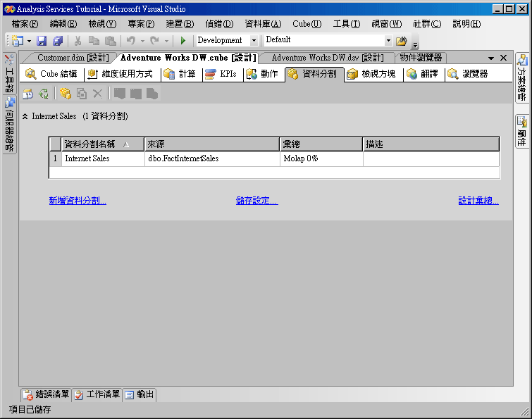Viewport: 532px width, 419px height.
Task: Switch to 計算 tab
Action: [x=180, y=74]
